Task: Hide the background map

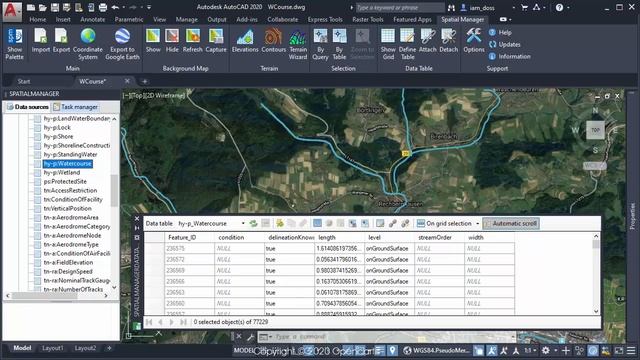Action: pyautogui.click(x=172, y=41)
